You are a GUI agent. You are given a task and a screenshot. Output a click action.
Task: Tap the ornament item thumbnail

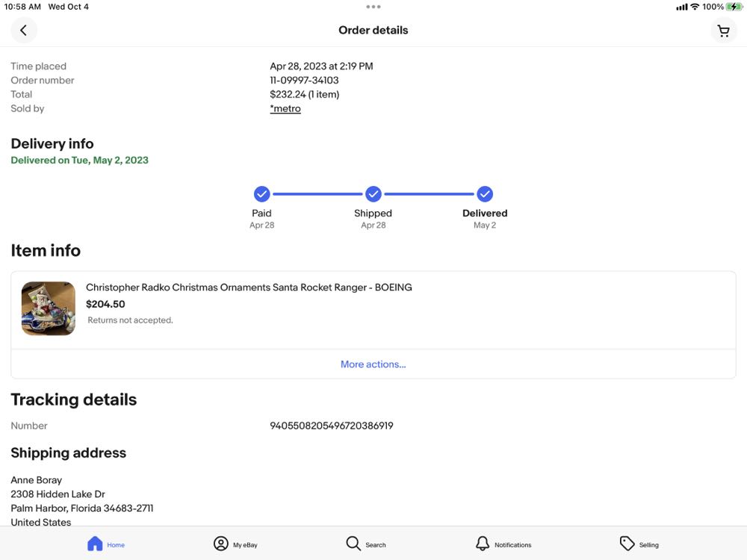pyautogui.click(x=49, y=308)
